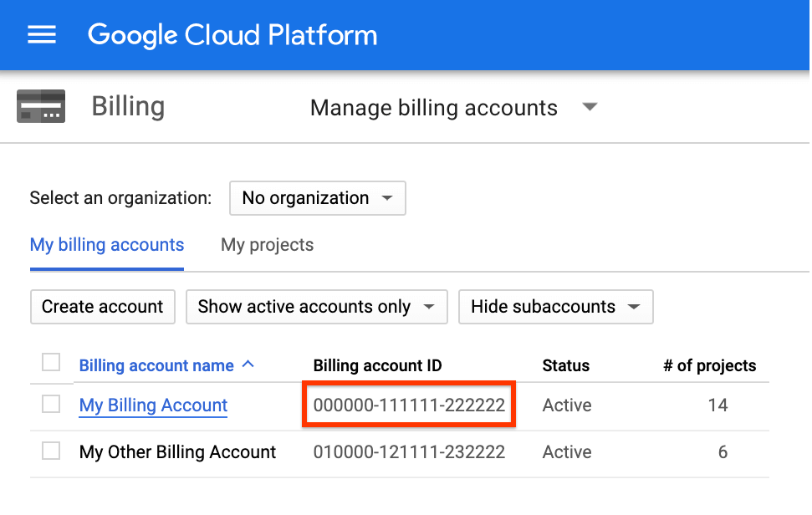Switch to the My projects tab
Screen dimensions: 812x515
pos(266,245)
